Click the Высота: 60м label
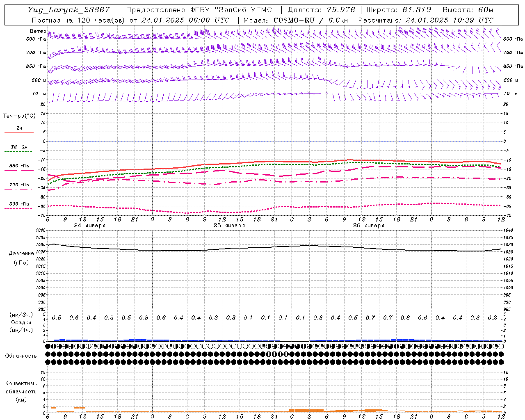Viewport: 525px width, 420px height. pos(468,10)
